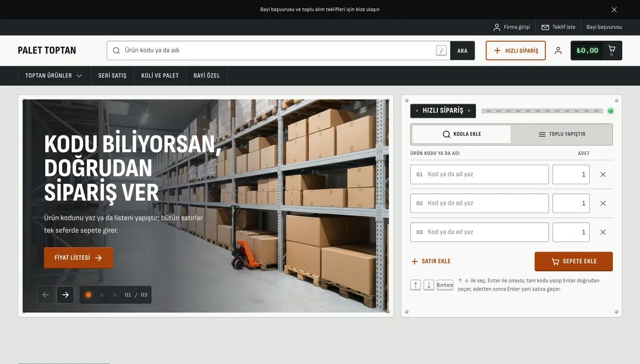This screenshot has width=640, height=364.
Task: Click the up arrow key hint icon
Action: pos(415,285)
